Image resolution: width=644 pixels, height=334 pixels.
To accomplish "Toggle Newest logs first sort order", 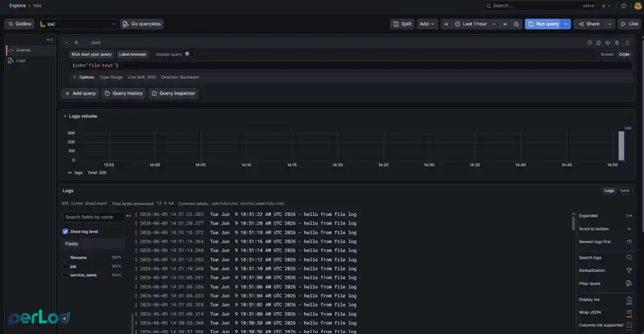I will (606, 242).
